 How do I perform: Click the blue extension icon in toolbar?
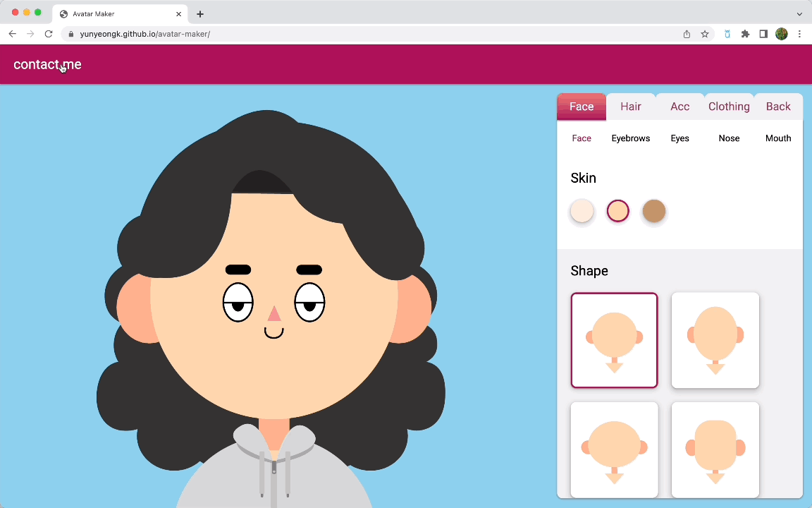click(x=727, y=34)
